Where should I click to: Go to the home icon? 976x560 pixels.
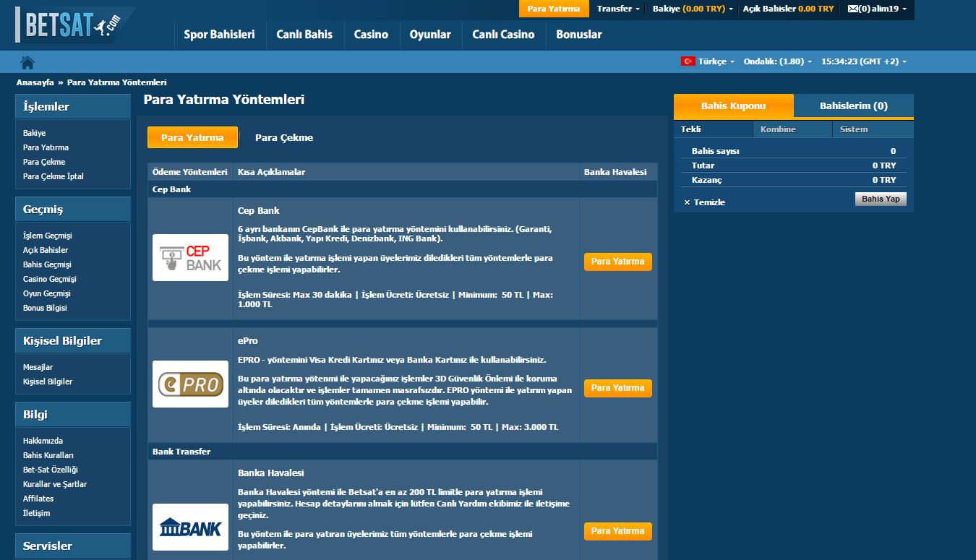click(28, 62)
